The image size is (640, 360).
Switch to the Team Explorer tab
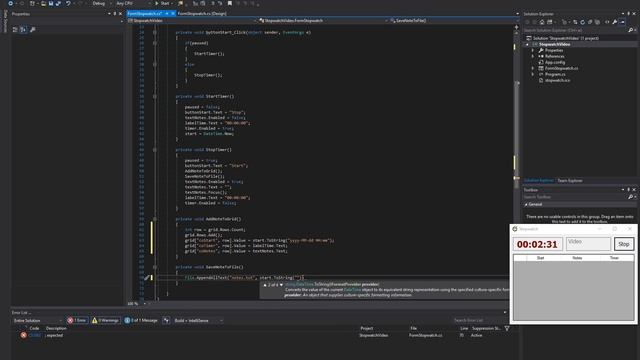[x=570, y=180]
